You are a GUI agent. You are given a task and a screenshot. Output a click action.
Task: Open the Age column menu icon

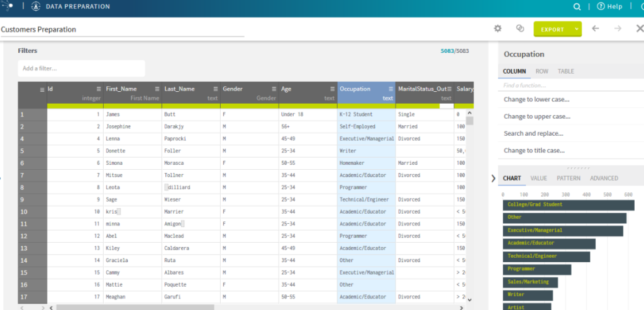point(332,89)
